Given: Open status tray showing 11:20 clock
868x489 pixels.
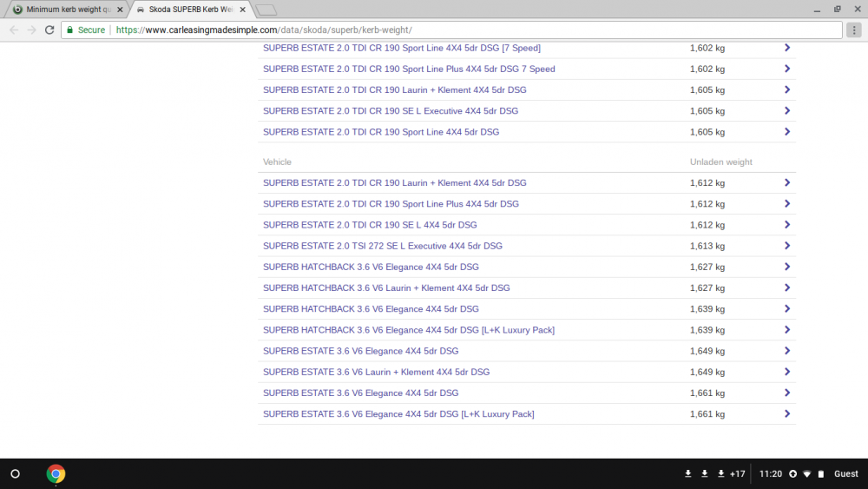Looking at the screenshot, I should (771, 473).
